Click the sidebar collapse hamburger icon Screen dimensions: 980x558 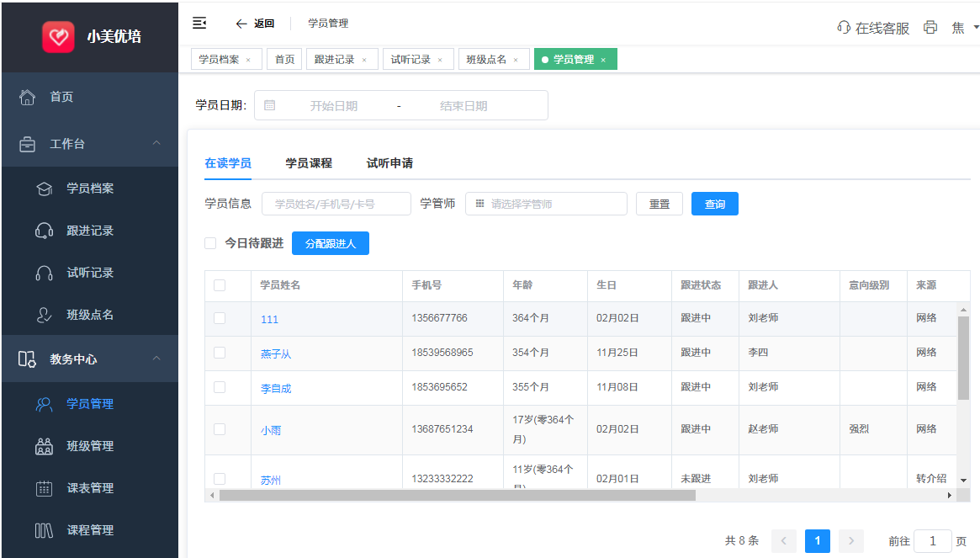(199, 23)
